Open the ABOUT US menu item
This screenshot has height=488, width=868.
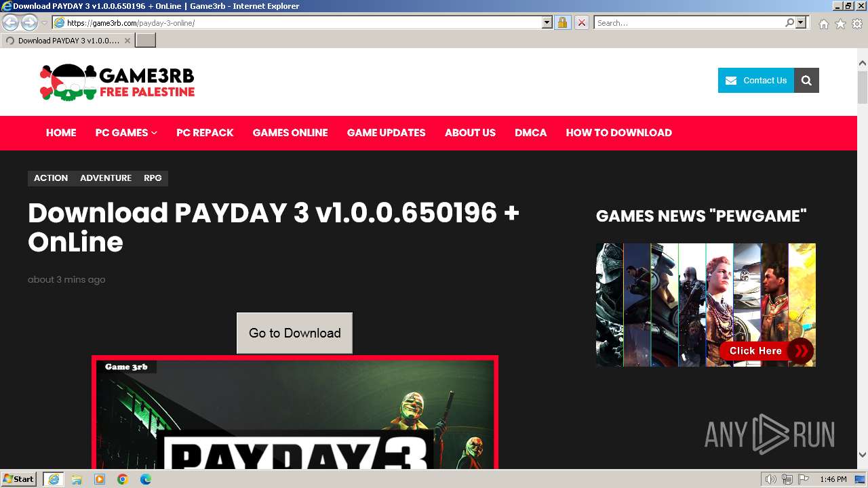pyautogui.click(x=470, y=133)
